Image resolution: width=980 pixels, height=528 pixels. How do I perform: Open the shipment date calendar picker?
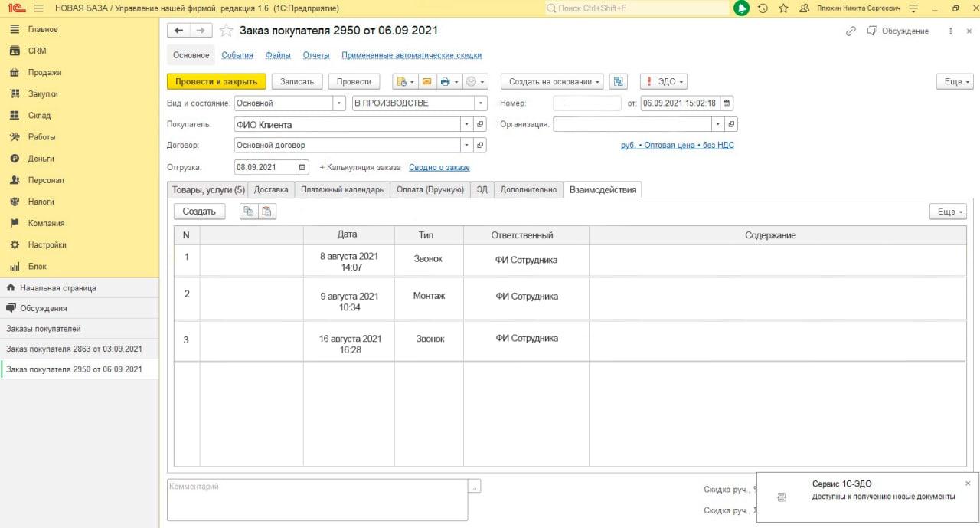pyautogui.click(x=302, y=167)
